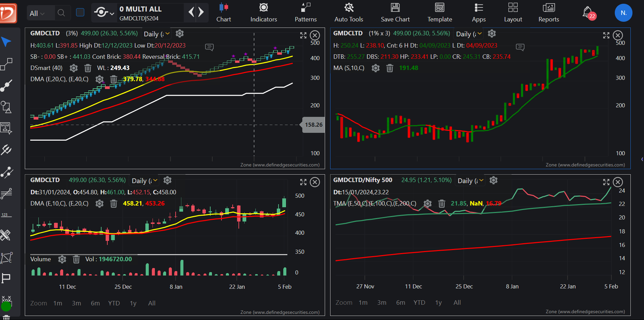Open the Apps menu

(479, 13)
